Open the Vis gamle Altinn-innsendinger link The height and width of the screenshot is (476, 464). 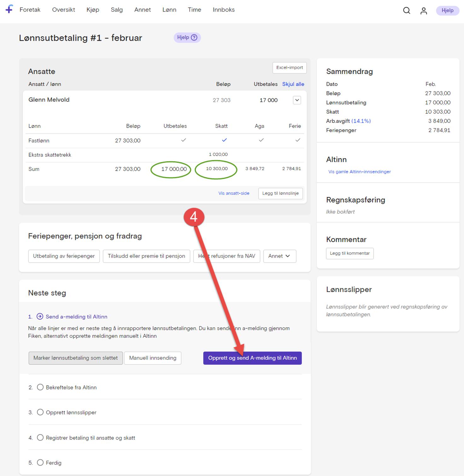click(x=360, y=172)
